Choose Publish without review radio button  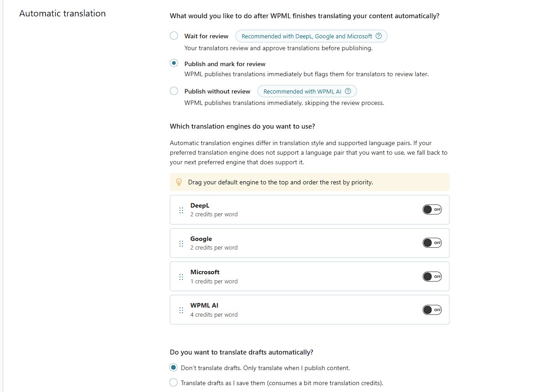click(x=174, y=91)
